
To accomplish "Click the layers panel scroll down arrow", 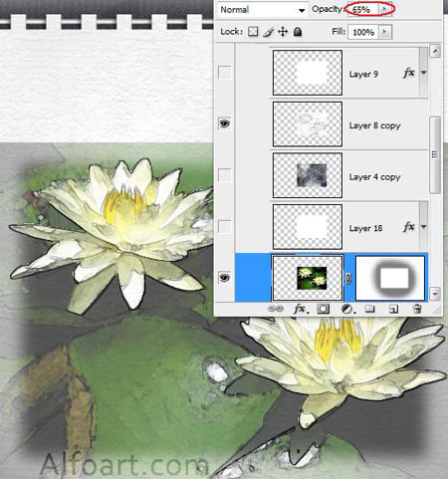I will (435, 294).
